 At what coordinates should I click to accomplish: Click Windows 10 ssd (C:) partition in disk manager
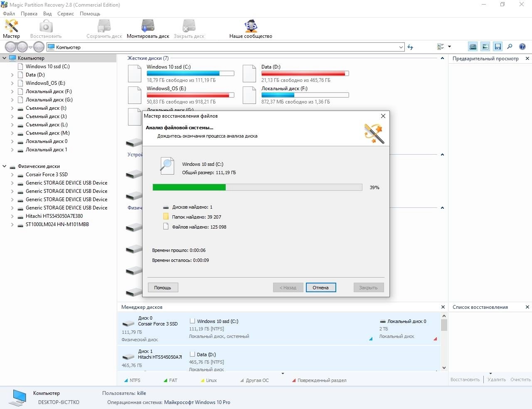coord(281,328)
